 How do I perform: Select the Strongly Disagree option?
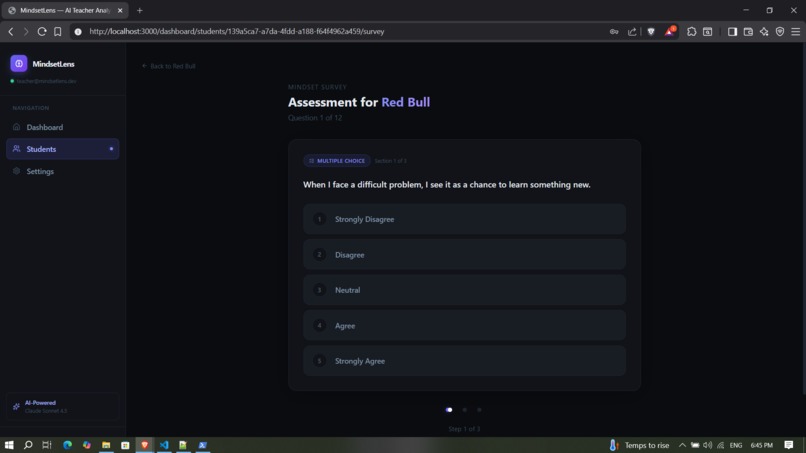click(464, 219)
